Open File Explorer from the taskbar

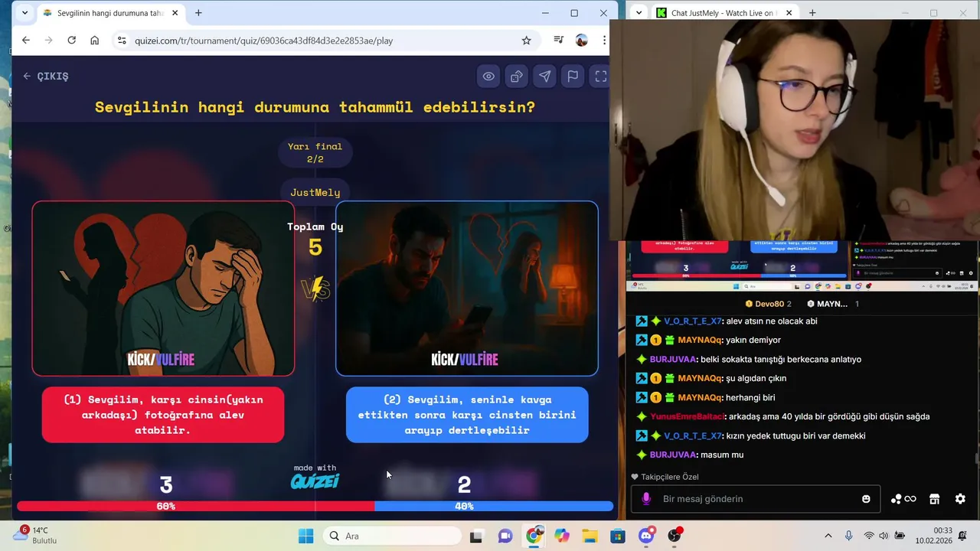tap(590, 536)
